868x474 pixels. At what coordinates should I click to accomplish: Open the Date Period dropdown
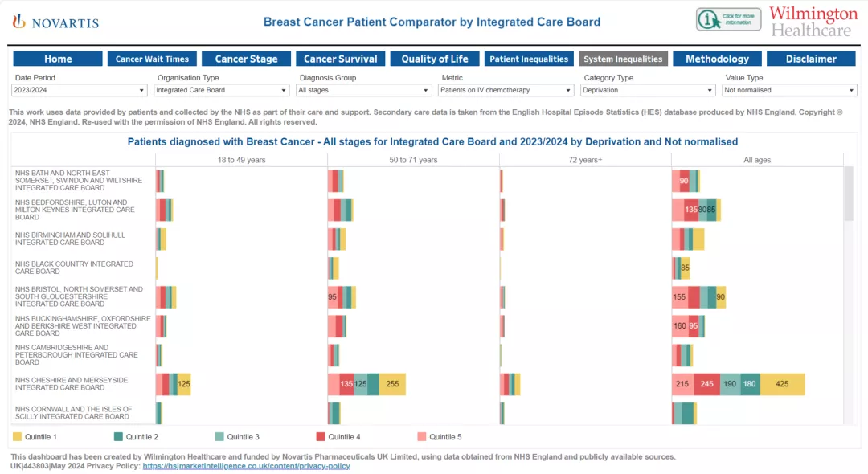[x=80, y=91]
